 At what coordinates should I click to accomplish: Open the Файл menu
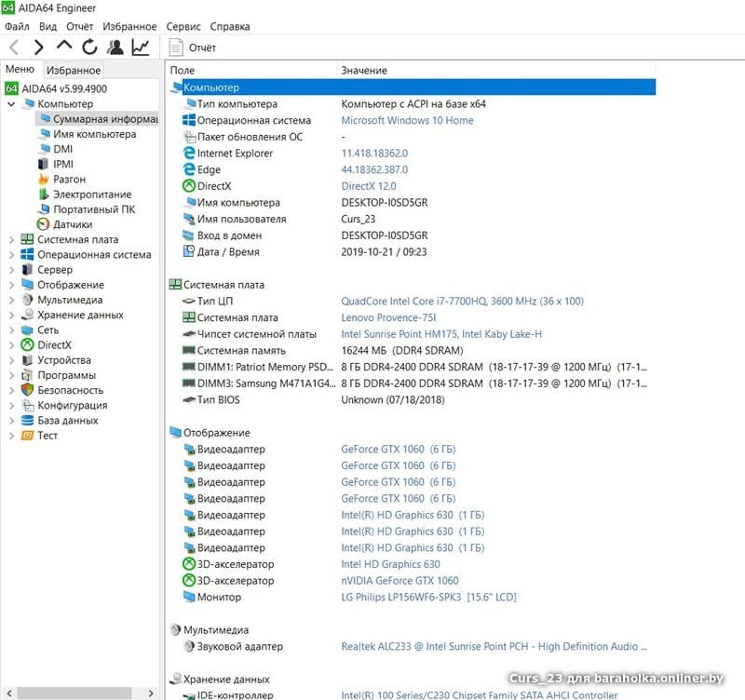click(17, 26)
